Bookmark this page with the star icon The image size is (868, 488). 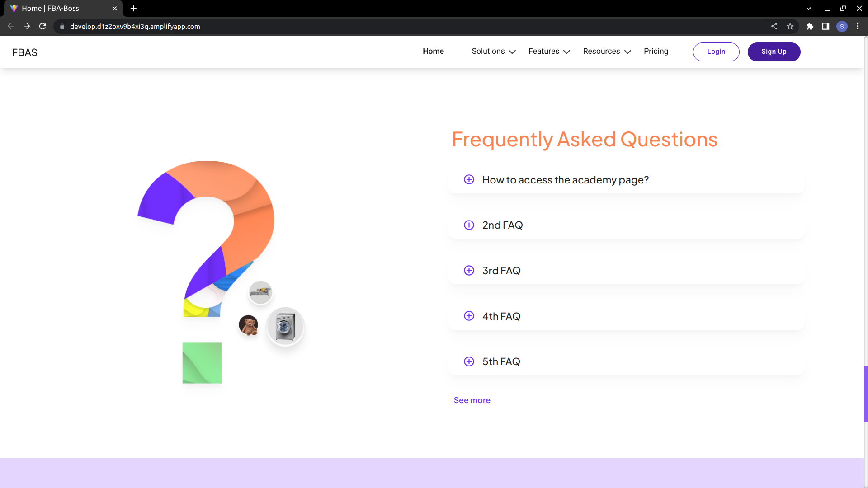click(790, 26)
